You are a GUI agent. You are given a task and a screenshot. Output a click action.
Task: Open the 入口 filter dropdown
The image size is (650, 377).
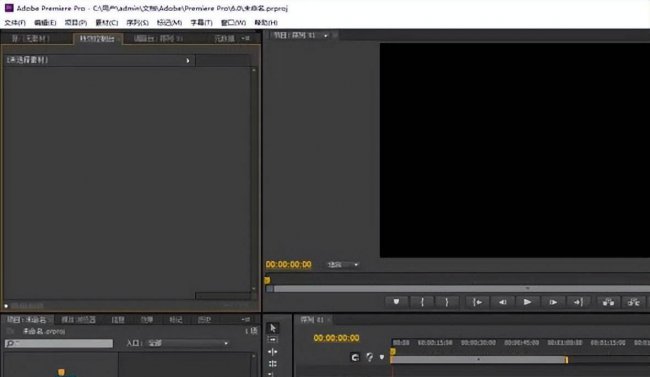188,343
